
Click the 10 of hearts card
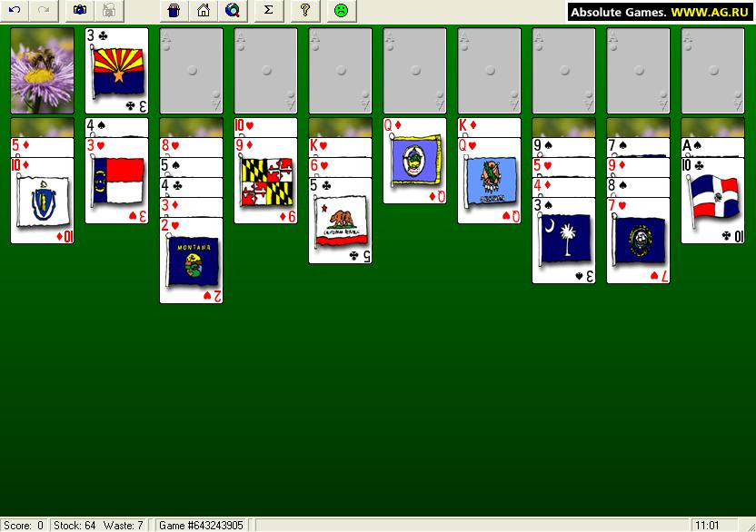(x=265, y=128)
